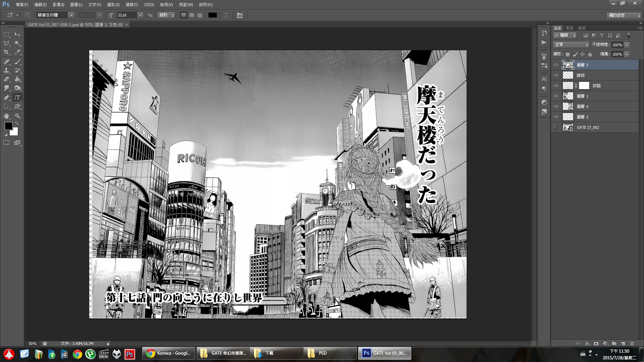
Task: Select the Eraser tool
Action: (6, 79)
